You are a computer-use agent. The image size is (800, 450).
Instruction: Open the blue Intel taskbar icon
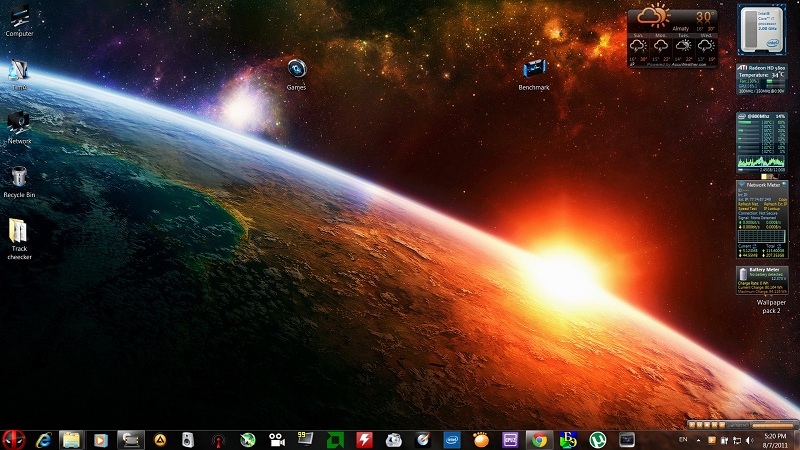click(452, 440)
